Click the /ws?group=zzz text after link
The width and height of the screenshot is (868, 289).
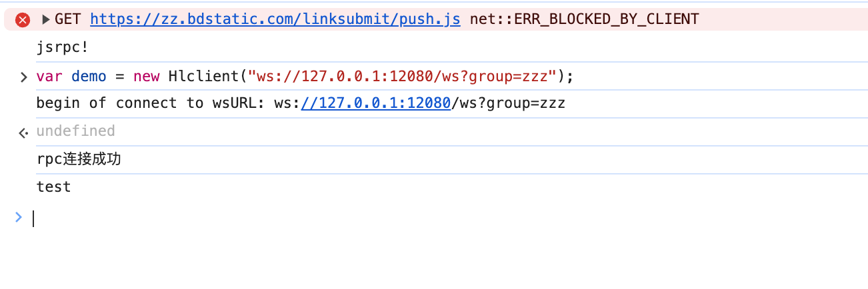click(x=508, y=103)
